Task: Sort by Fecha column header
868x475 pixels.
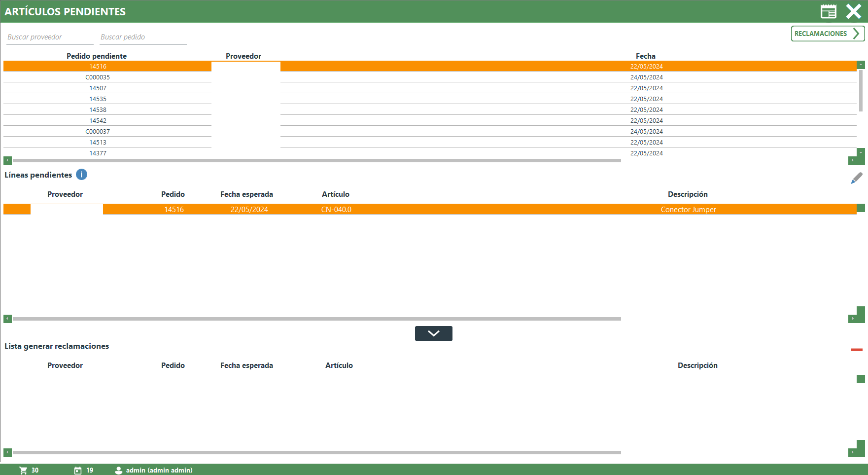Action: click(645, 56)
